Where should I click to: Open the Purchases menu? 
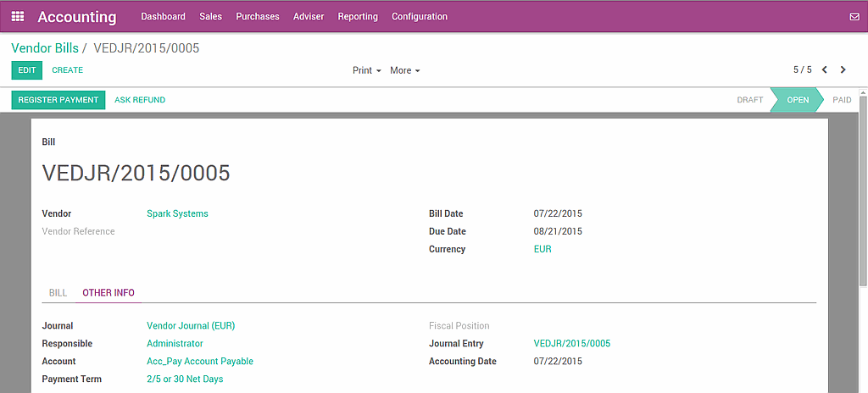257,17
